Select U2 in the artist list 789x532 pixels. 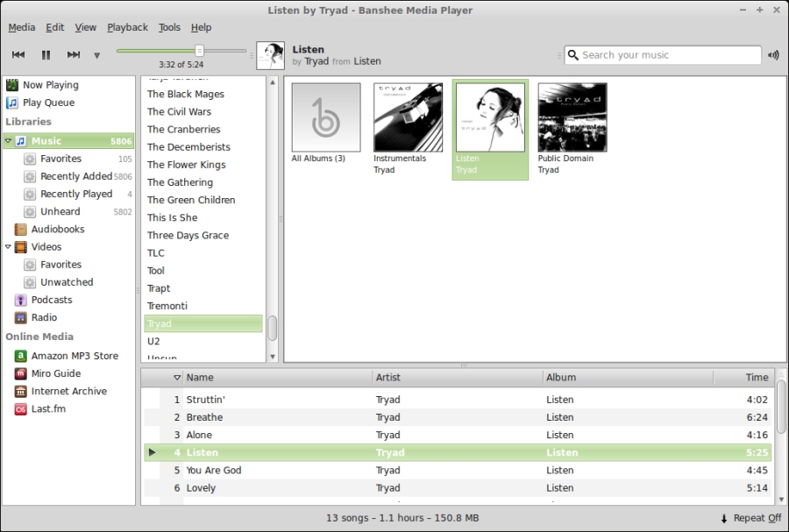[203, 341]
